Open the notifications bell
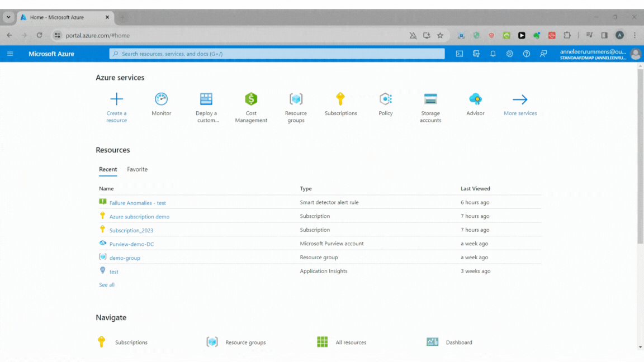The width and height of the screenshot is (644, 362). (493, 54)
